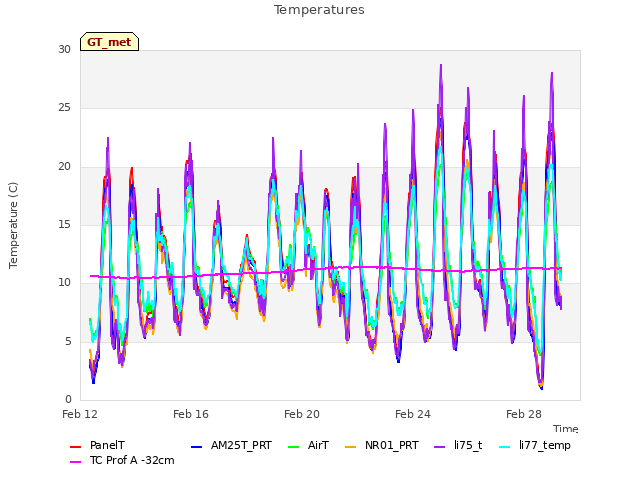Toggle the TC Prof A -32cm legend entry
Image resolution: width=640 pixels, height=480 pixels.
122,460
